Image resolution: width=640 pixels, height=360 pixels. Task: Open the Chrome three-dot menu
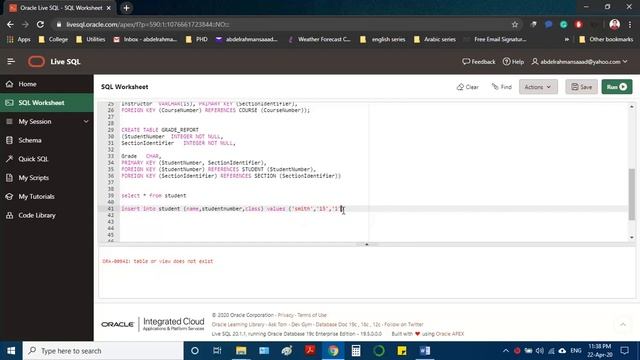[630, 24]
